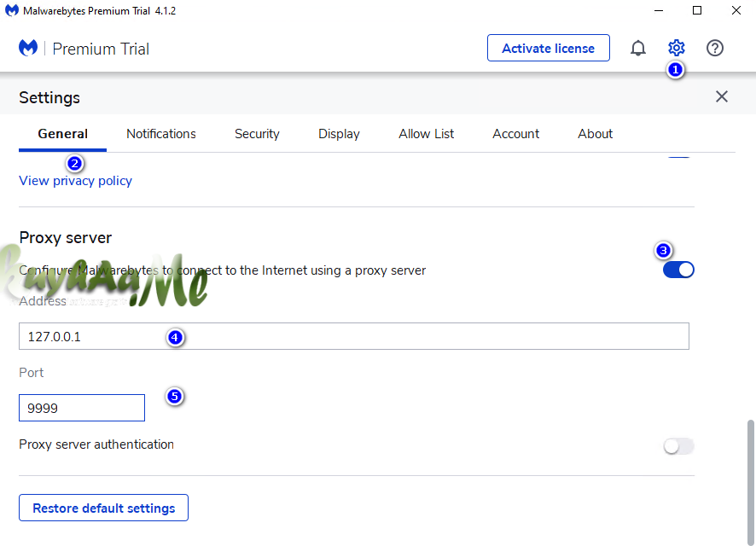This screenshot has width=756, height=546.
Task: Open the About tab
Action: [596, 134]
